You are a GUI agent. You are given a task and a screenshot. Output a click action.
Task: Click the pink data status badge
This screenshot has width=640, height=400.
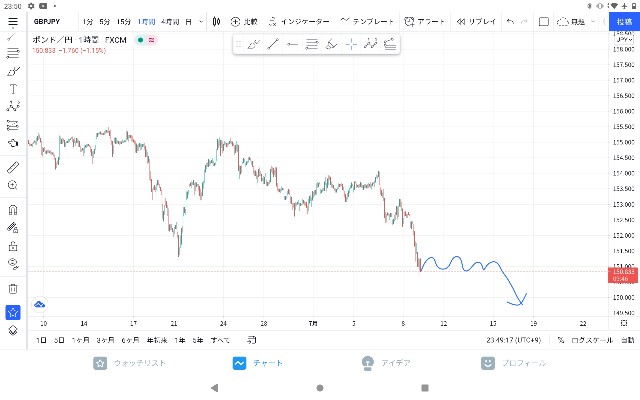[x=151, y=40]
